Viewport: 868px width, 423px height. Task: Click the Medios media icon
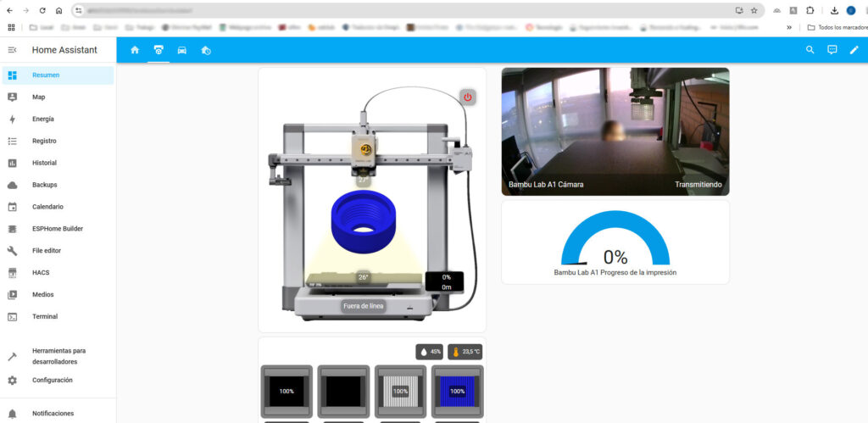tap(12, 294)
